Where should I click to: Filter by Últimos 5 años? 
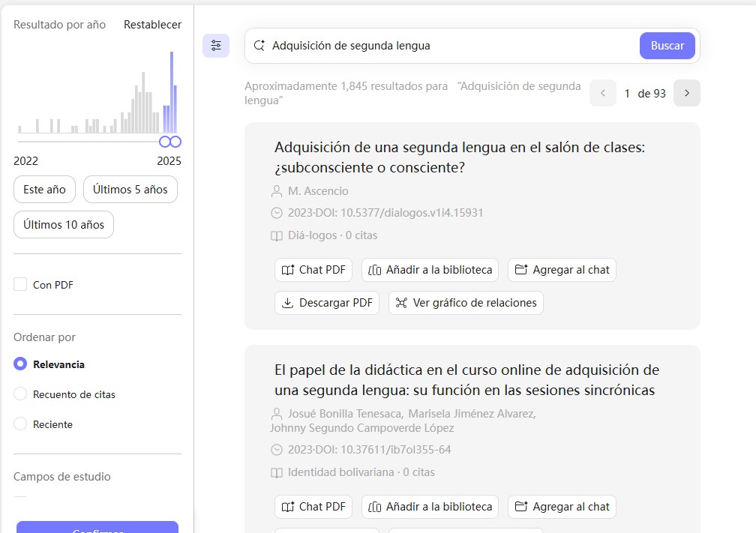click(130, 190)
